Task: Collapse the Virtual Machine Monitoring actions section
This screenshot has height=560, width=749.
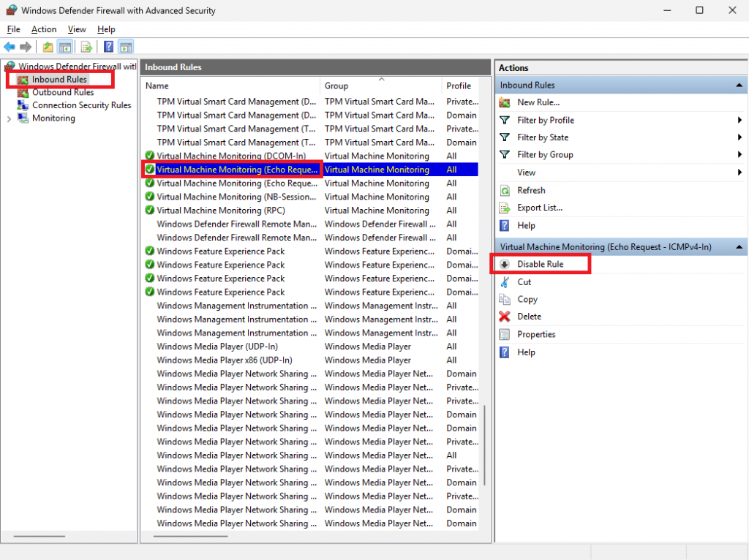Action: coord(739,247)
